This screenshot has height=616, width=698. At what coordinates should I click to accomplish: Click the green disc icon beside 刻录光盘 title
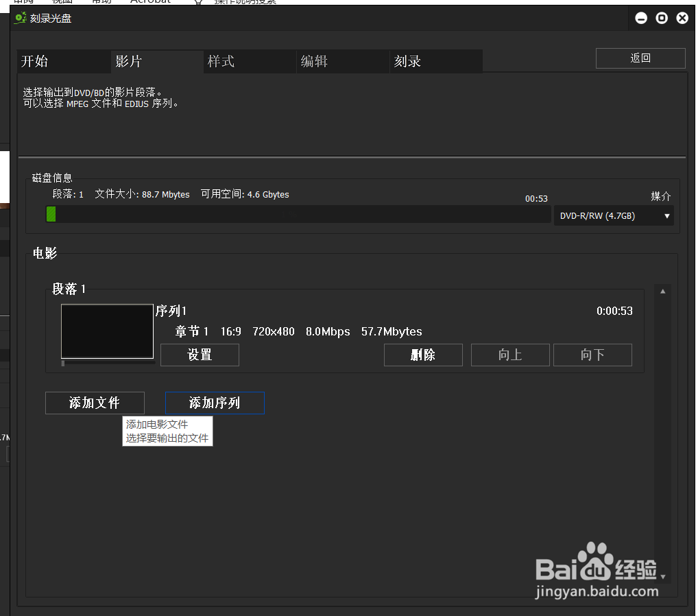click(x=20, y=17)
